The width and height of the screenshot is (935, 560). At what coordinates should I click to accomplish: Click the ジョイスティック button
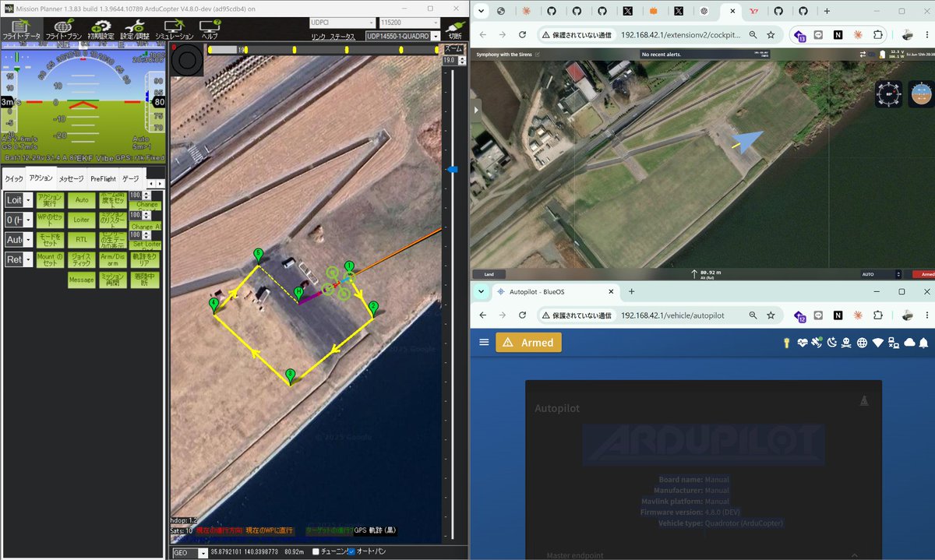[81, 259]
